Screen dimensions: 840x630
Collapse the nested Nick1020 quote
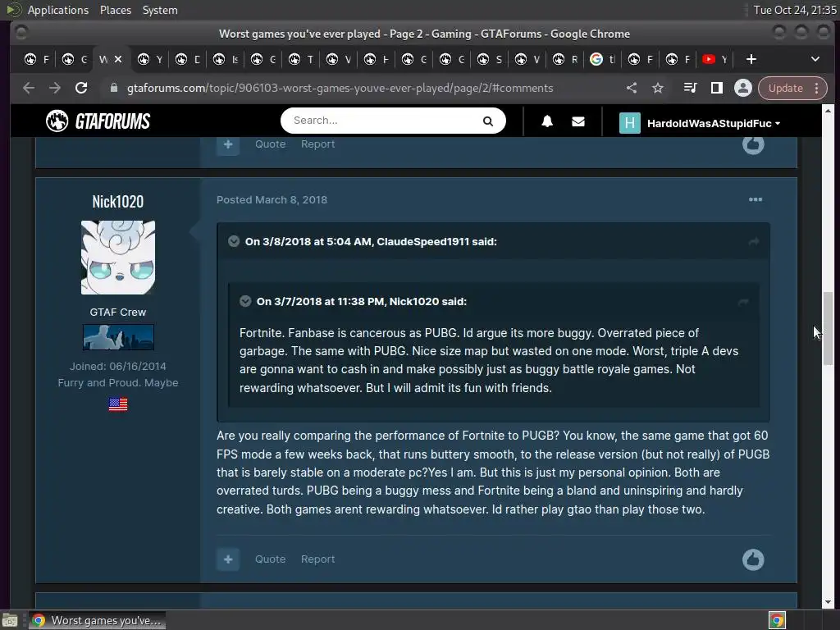pos(245,301)
